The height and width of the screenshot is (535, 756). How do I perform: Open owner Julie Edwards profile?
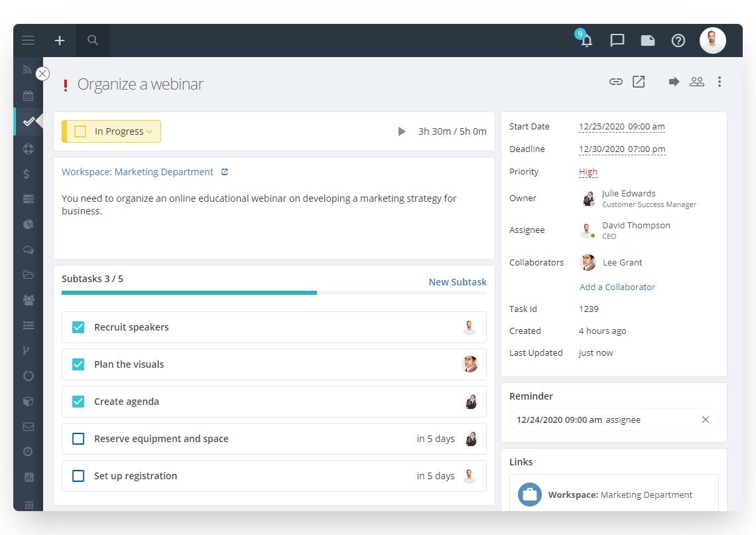tap(629, 193)
